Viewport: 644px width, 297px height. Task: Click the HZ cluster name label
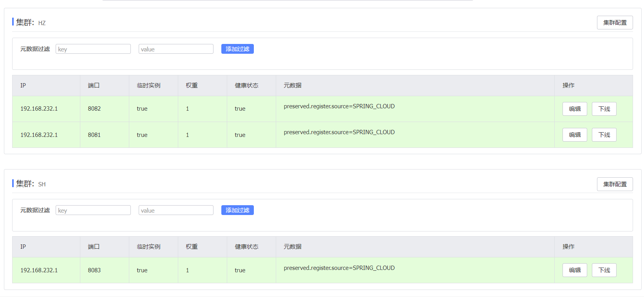[42, 23]
